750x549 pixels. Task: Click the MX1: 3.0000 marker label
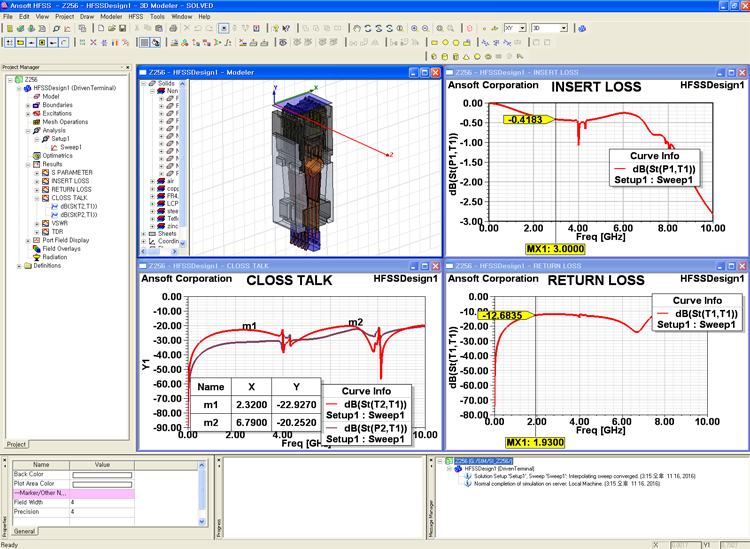coord(555,249)
